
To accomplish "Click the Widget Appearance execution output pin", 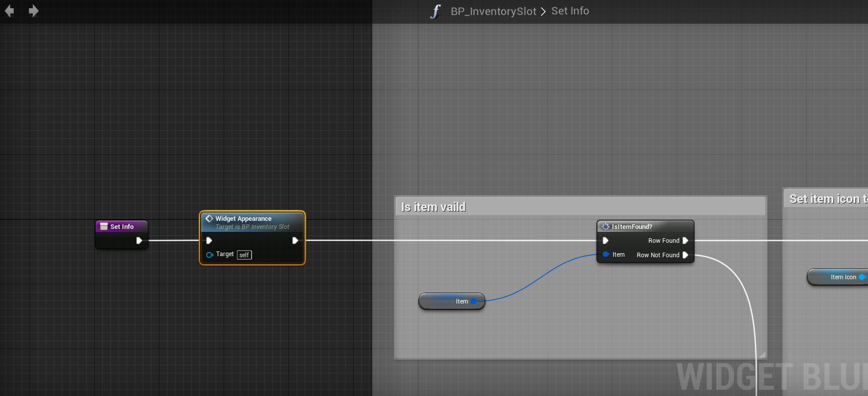I will tap(295, 240).
